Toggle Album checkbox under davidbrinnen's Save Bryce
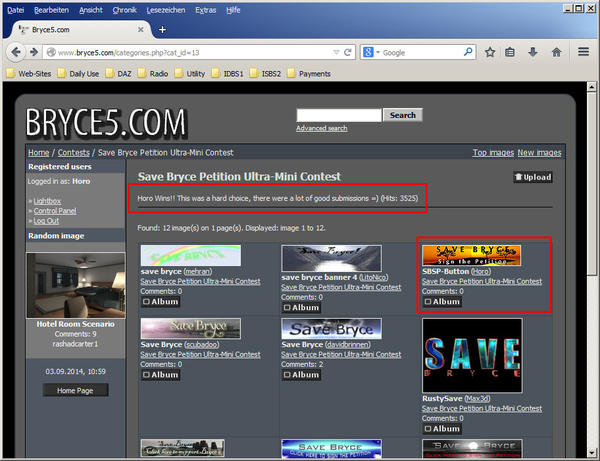The width and height of the screenshot is (600, 461). point(287,375)
